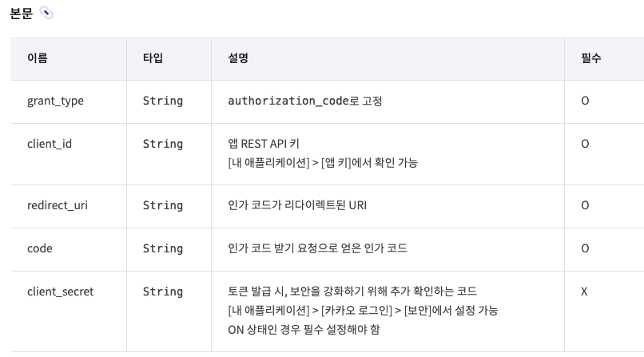Click the link icon next to 본문 heading
Screen dimensions: 644x357
[x=46, y=13]
